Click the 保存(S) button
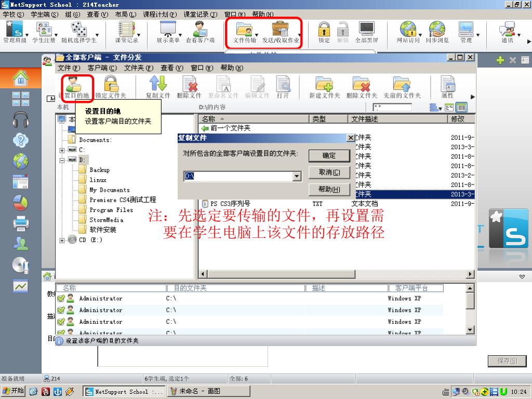The width and height of the screenshot is (532, 399). 507,361
